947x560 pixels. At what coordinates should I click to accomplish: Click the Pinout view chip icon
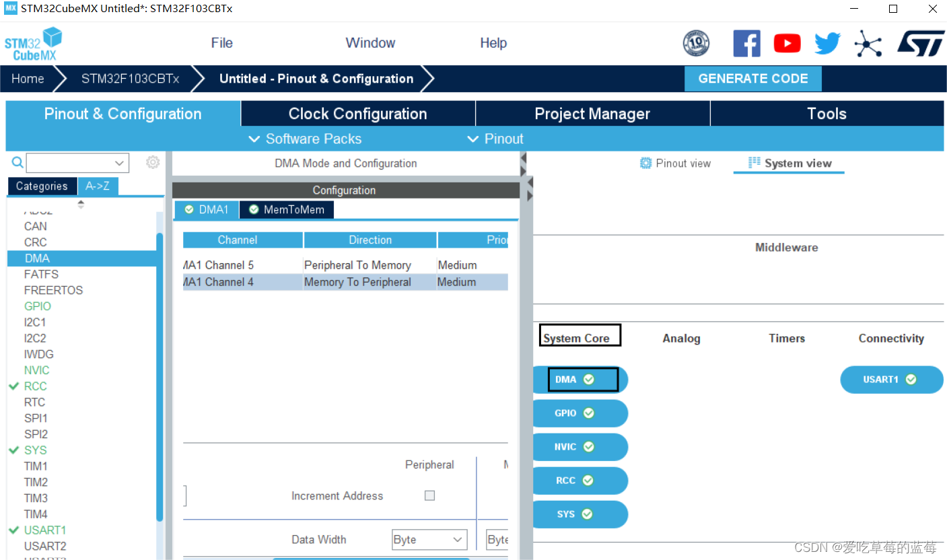coord(645,163)
